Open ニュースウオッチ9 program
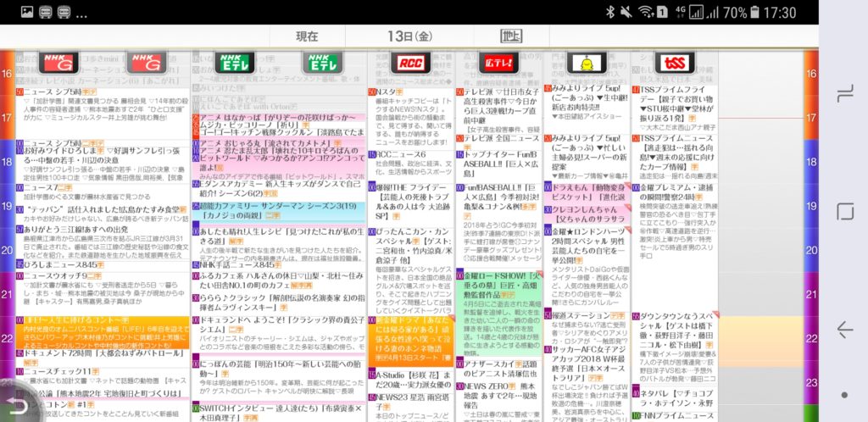 pyautogui.click(x=103, y=293)
